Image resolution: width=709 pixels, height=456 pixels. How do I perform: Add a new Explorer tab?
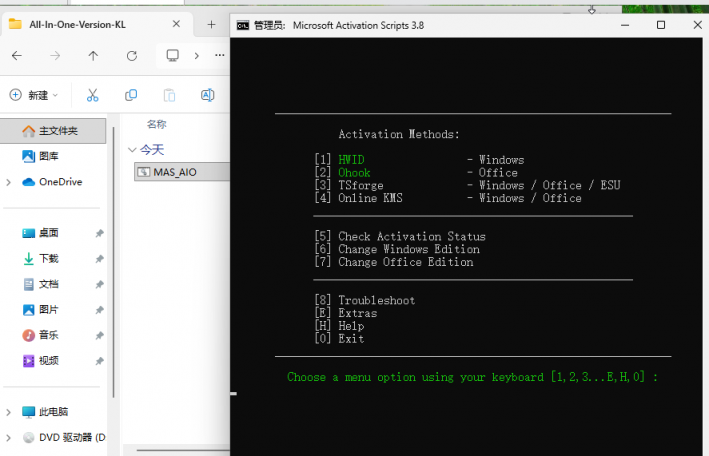click(211, 24)
